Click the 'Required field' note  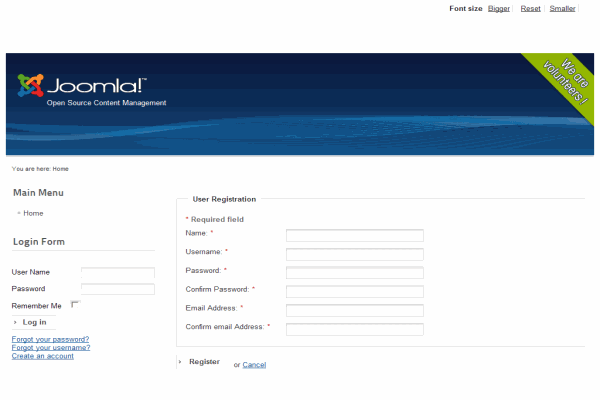[217, 219]
